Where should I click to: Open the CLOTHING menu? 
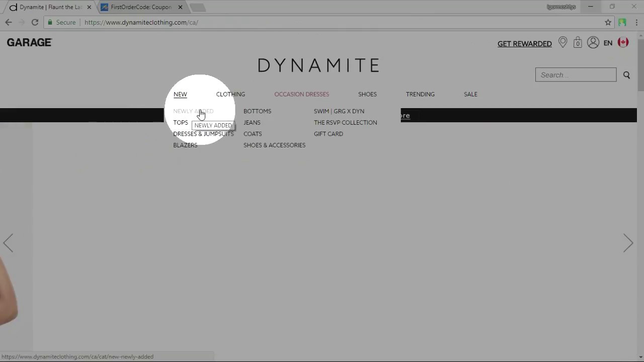pos(230,94)
